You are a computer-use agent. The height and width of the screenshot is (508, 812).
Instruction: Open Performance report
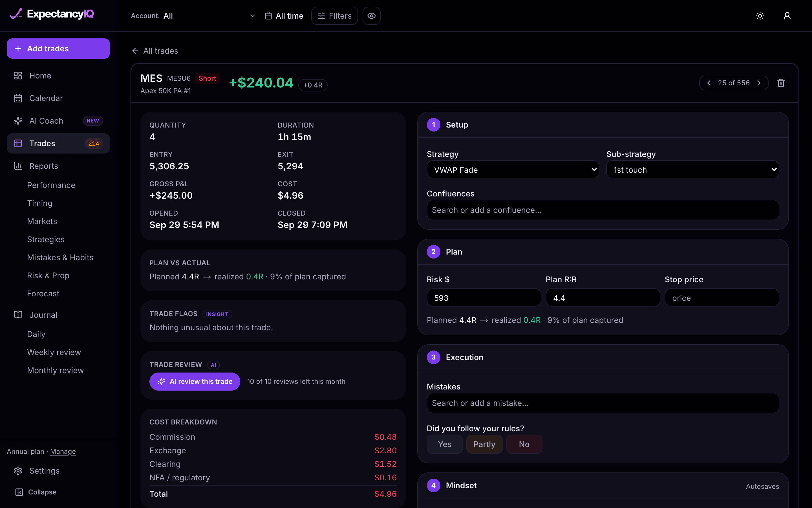[x=51, y=185]
